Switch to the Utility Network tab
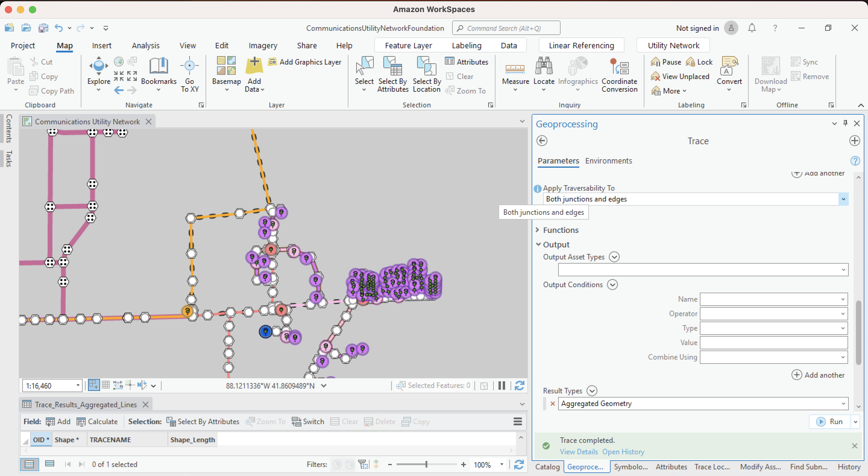 [x=673, y=46]
